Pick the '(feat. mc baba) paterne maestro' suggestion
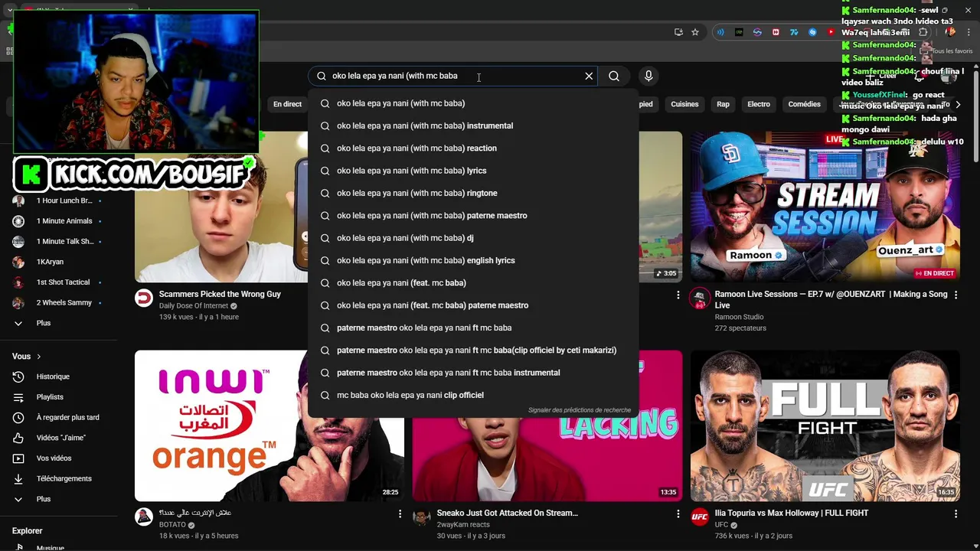The width and height of the screenshot is (980, 551). click(472, 305)
